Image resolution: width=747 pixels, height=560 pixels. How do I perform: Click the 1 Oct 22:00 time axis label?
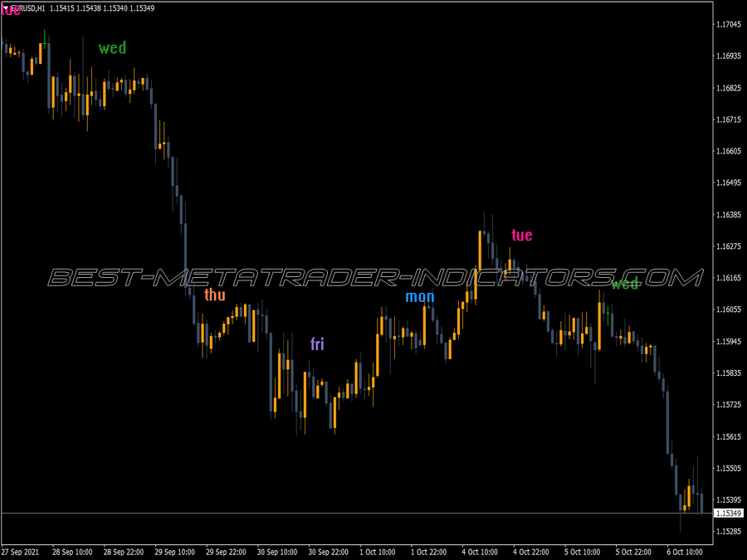(429, 552)
